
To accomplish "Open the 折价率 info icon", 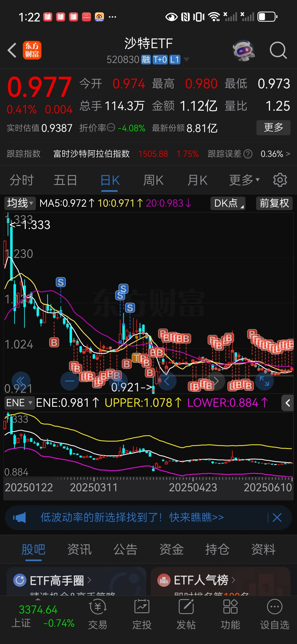I will tap(111, 127).
